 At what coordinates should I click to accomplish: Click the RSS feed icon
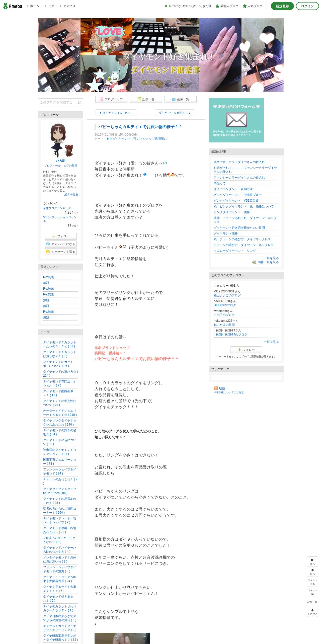tap(216, 388)
